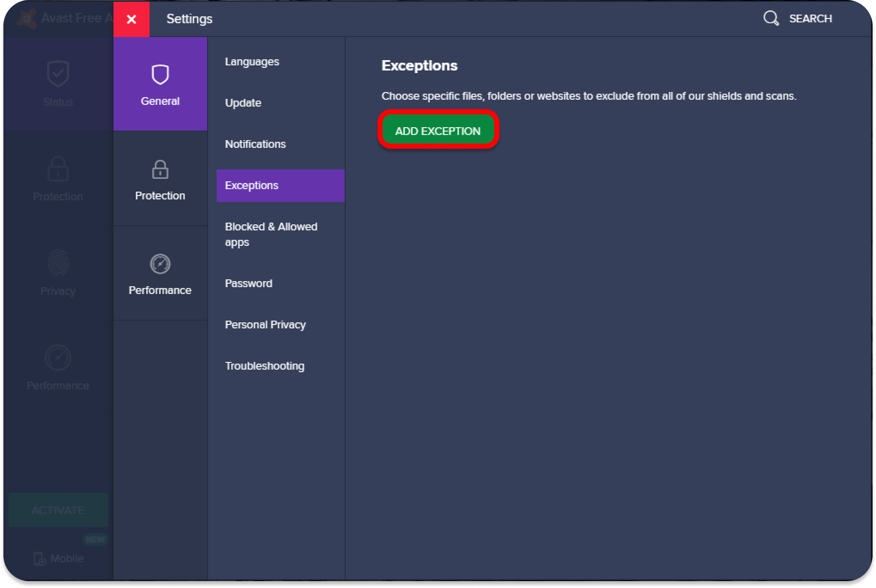Click the green Activate button
This screenshot has height=588, width=876.
(x=58, y=510)
